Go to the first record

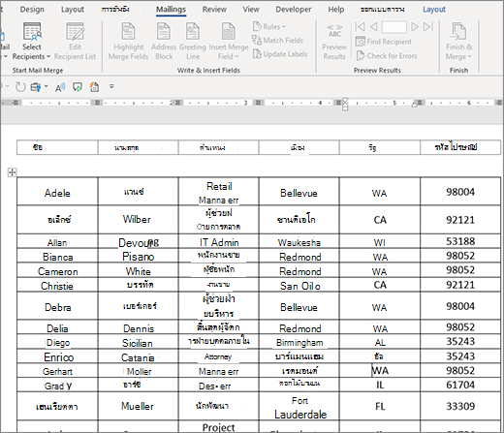click(360, 27)
